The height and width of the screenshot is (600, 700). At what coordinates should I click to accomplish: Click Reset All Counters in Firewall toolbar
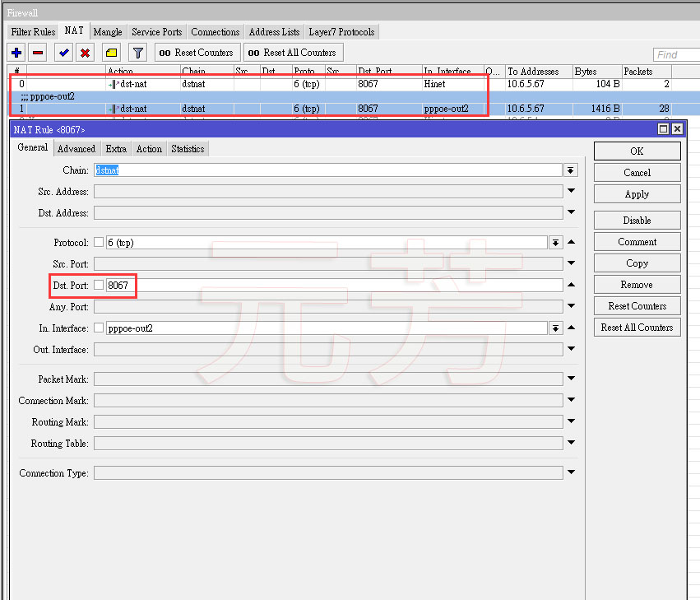click(293, 53)
